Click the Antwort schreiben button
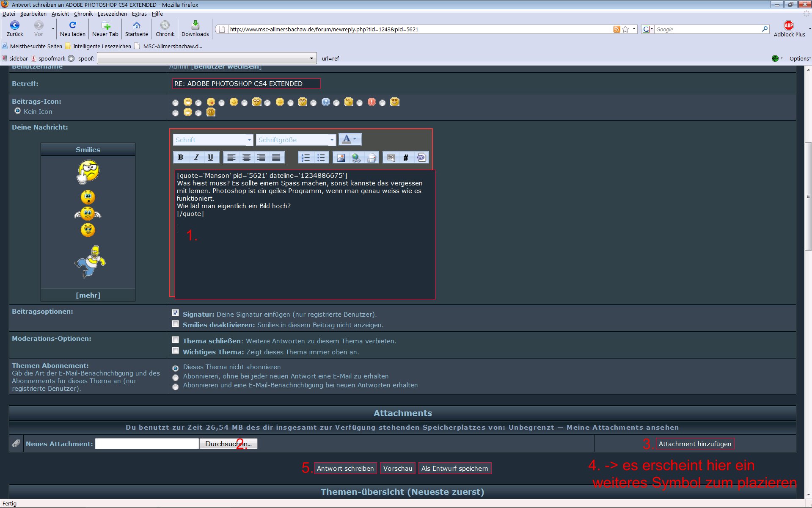Image resolution: width=812 pixels, height=508 pixels. click(x=345, y=468)
